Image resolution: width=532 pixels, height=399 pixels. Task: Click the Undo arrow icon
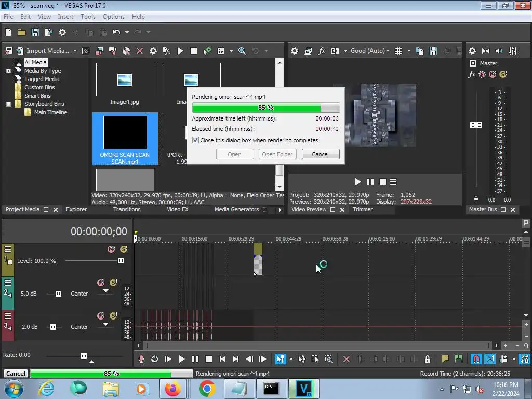point(116,32)
